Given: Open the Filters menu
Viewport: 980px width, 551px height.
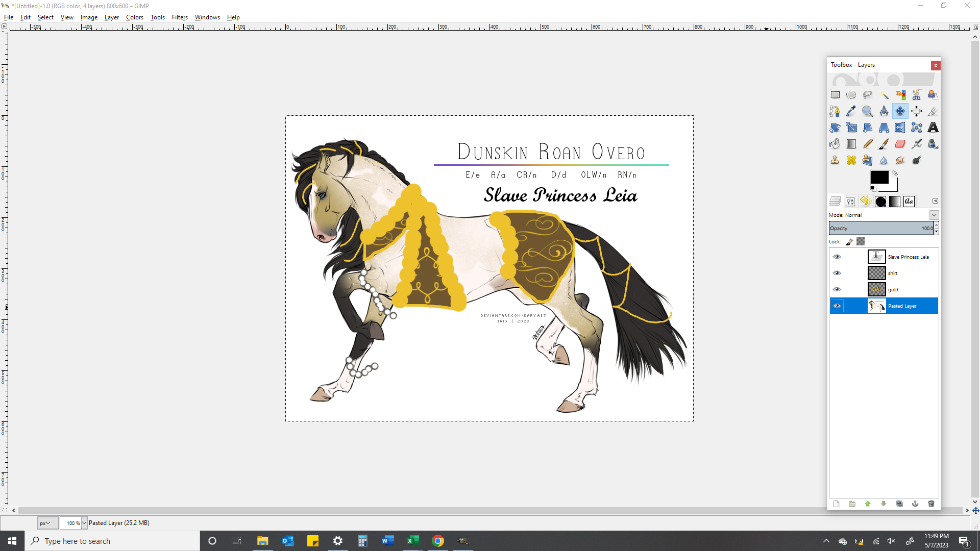Looking at the screenshot, I should point(180,17).
